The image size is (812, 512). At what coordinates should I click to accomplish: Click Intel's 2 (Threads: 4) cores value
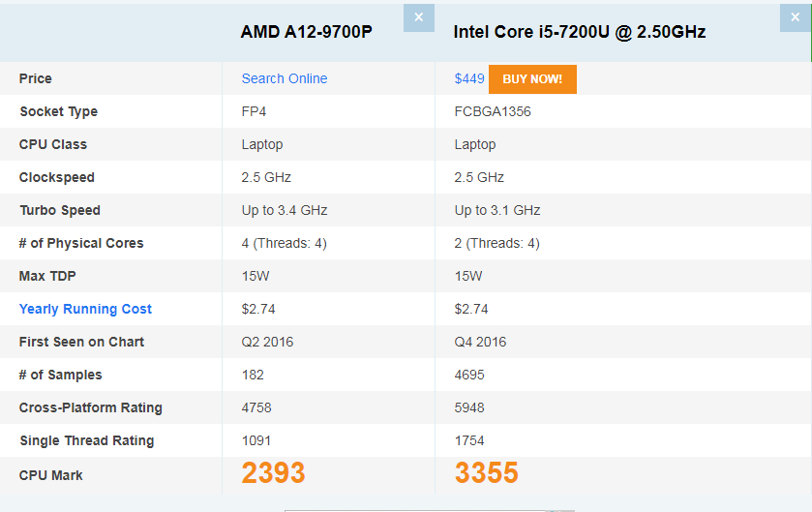pyautogui.click(x=497, y=243)
